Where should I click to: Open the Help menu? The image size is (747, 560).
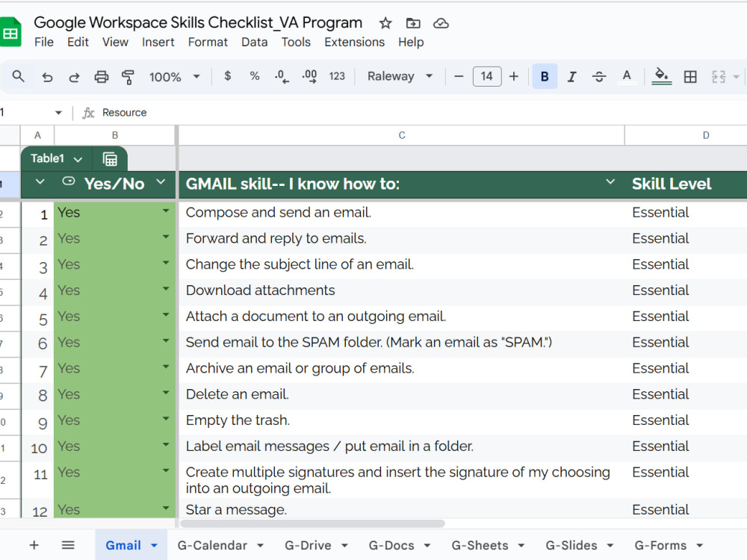coord(411,43)
